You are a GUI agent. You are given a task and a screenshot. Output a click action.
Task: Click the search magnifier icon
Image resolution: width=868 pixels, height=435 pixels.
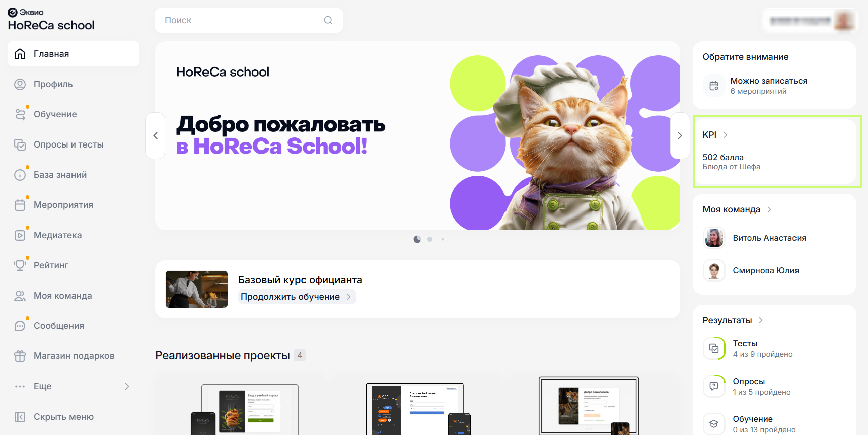[x=328, y=20]
